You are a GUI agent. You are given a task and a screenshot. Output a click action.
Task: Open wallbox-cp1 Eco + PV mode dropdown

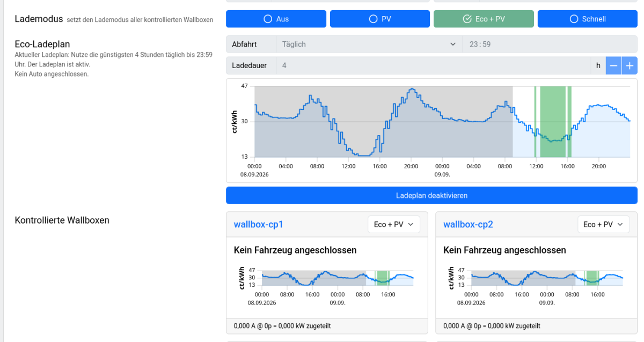pos(394,225)
